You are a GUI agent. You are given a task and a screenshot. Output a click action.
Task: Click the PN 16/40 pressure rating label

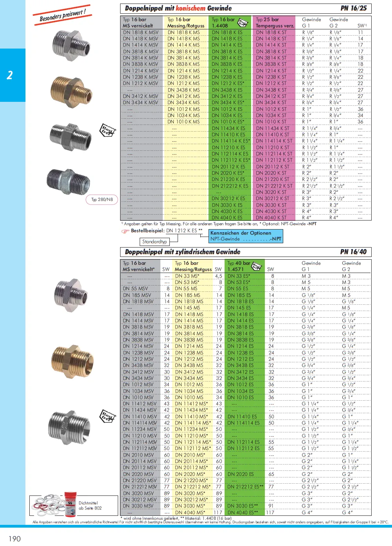[x=353, y=252]
